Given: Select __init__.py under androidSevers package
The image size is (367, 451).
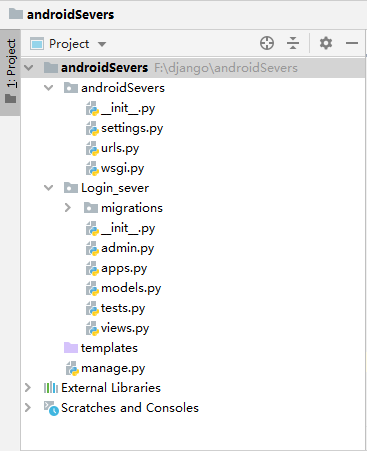Looking at the screenshot, I should (x=128, y=108).
